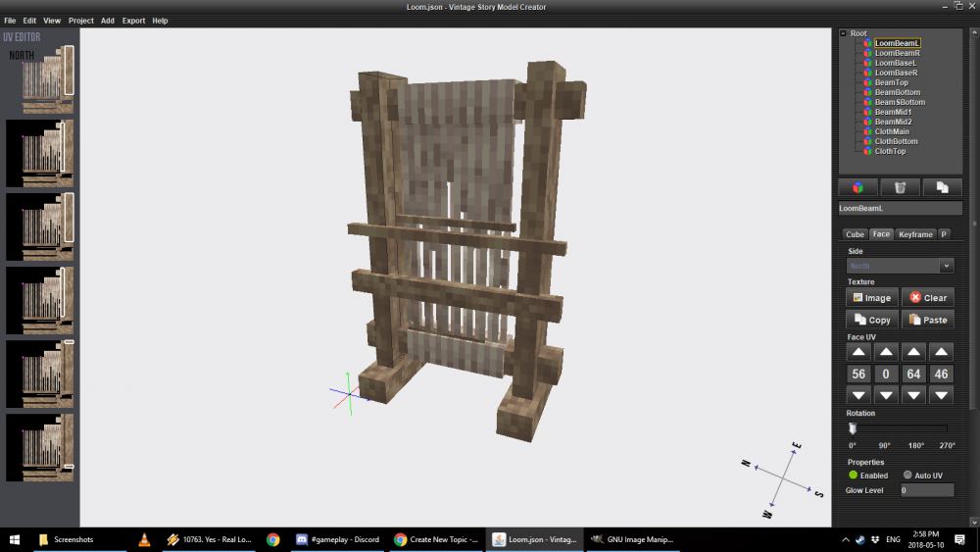
Task: Copy the face texture
Action: click(871, 320)
